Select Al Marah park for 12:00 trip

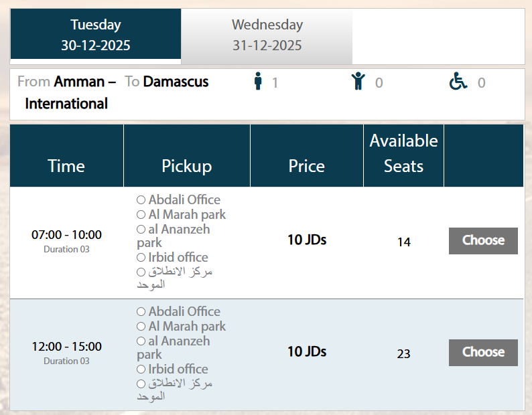[x=141, y=327]
